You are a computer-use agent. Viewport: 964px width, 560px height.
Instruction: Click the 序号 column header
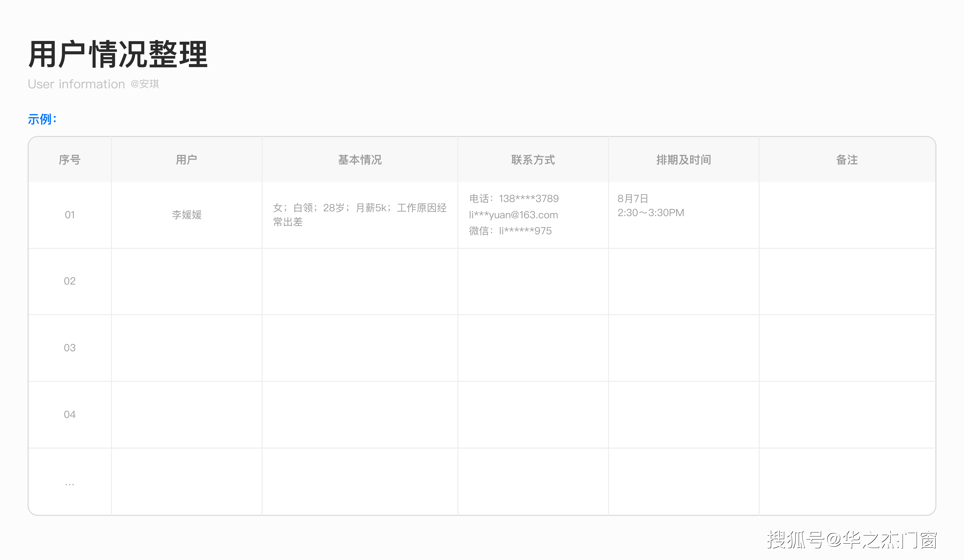69,160
